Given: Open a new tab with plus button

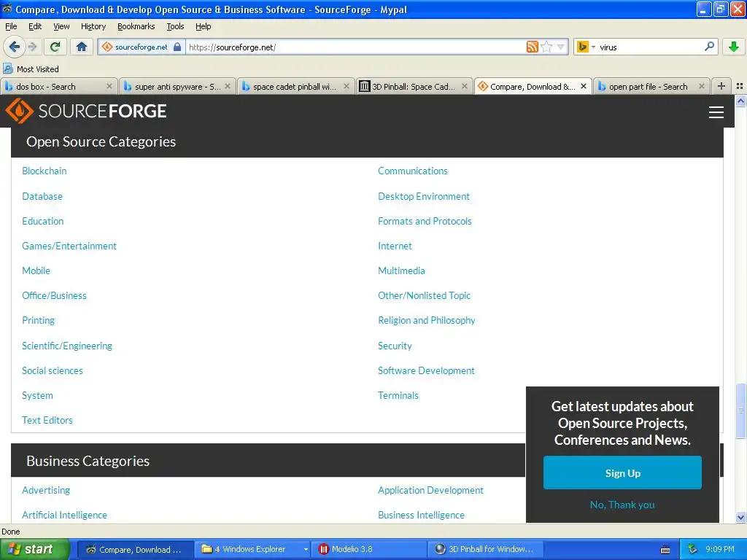Looking at the screenshot, I should click(721, 86).
